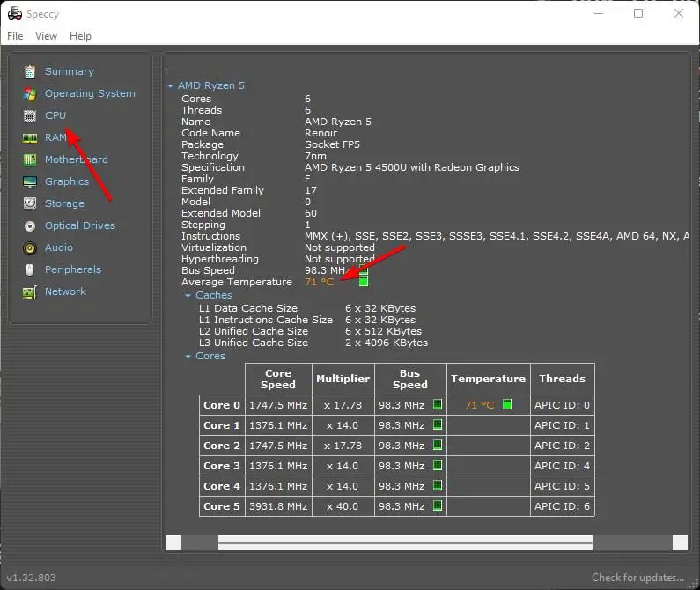This screenshot has height=590, width=700.
Task: Select the Network section label
Action: [x=65, y=291]
